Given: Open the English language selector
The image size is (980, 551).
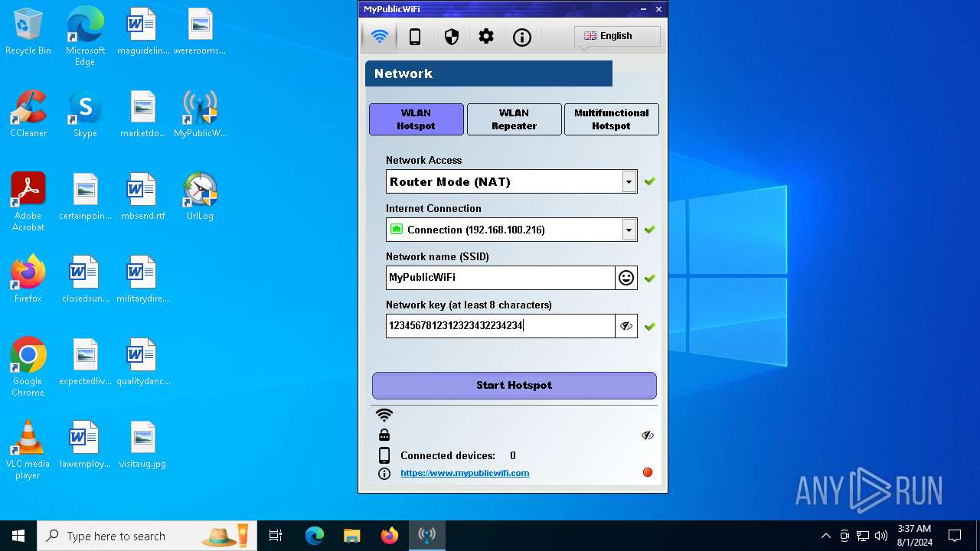Looking at the screenshot, I should pos(617,36).
